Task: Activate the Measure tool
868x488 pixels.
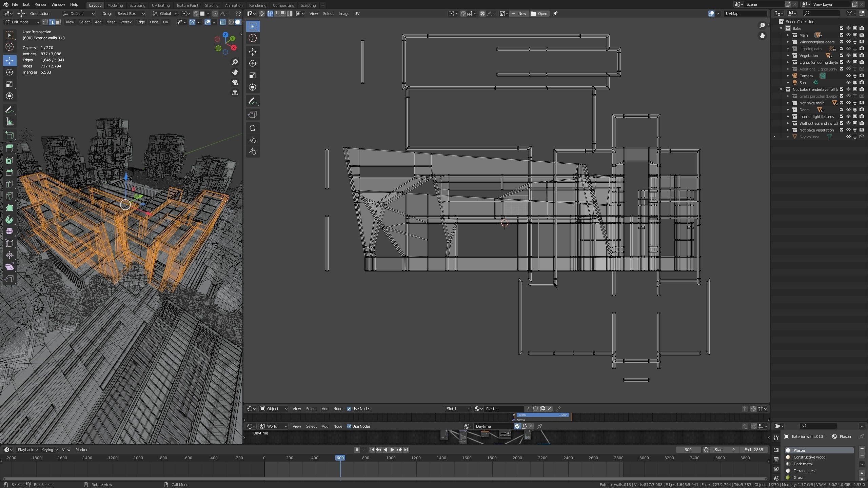Action: click(9, 122)
